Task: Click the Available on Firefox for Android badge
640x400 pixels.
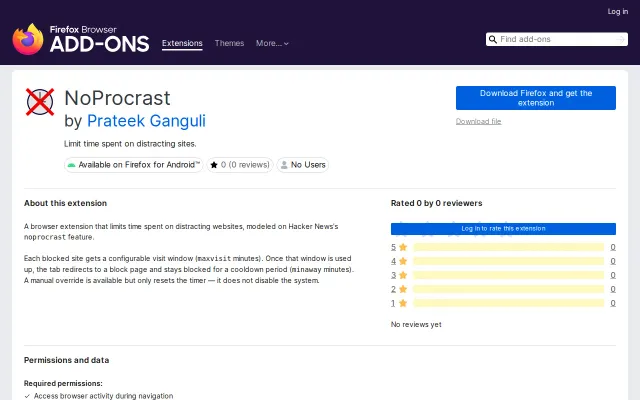Action: [133, 165]
